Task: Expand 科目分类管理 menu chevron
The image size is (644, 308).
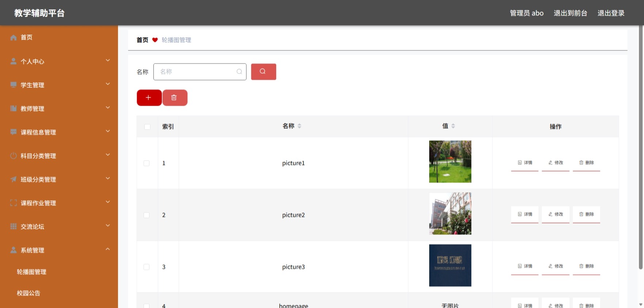Action: click(108, 155)
